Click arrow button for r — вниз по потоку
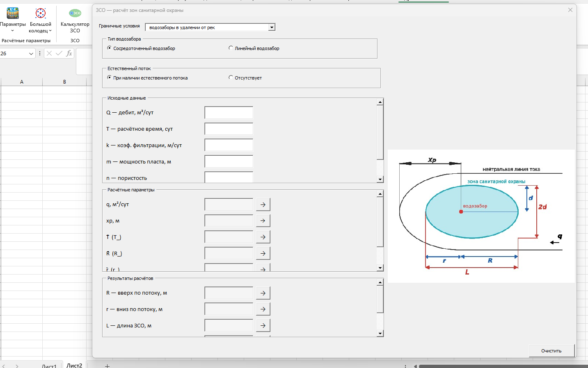The height and width of the screenshot is (368, 588). [x=263, y=309]
